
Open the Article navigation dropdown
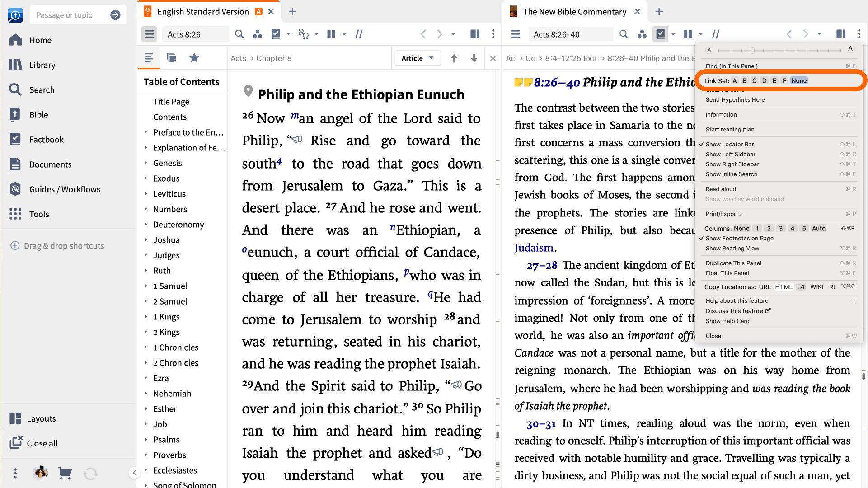[418, 58]
